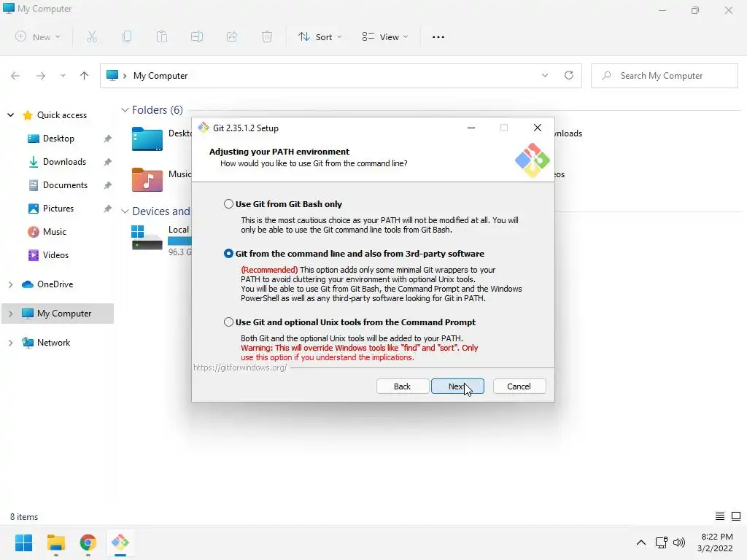
Task: Click the Cut icon in Explorer toolbar
Action: (x=92, y=36)
